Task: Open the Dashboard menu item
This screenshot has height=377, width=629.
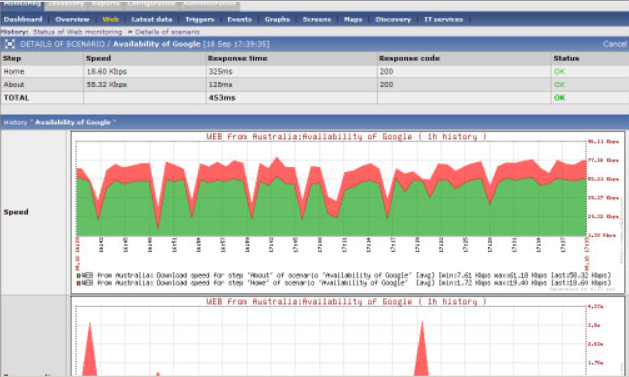Action: coord(23,19)
